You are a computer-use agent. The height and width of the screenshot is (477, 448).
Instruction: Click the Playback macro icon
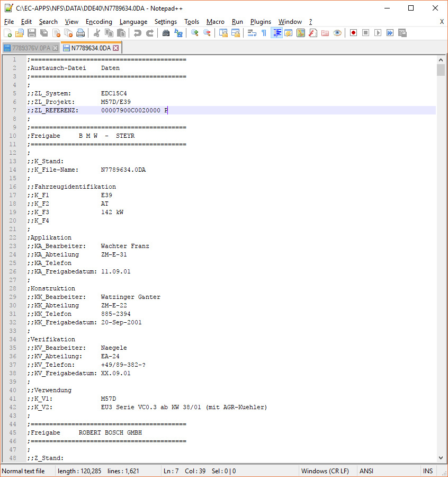click(378, 33)
